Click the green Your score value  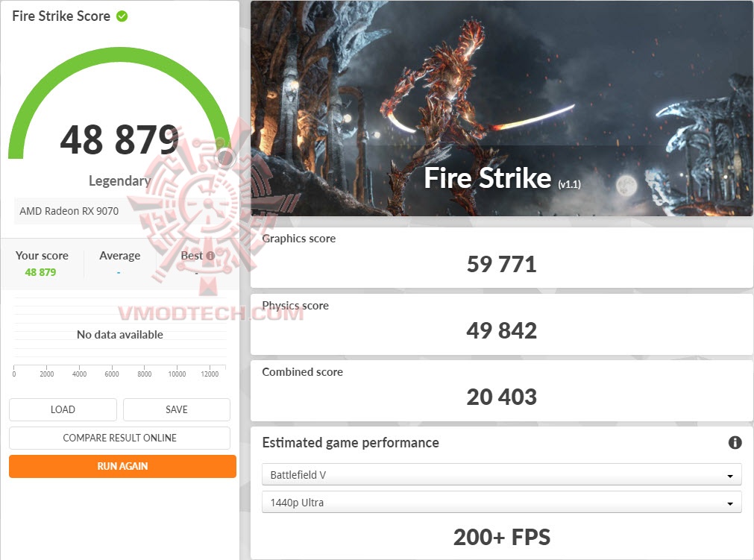(40, 273)
